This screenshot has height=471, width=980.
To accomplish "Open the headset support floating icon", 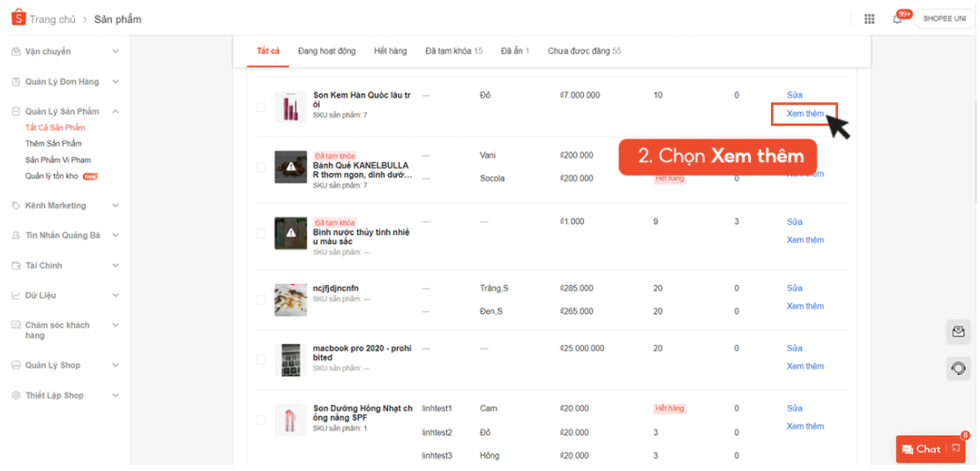I will coord(958,368).
